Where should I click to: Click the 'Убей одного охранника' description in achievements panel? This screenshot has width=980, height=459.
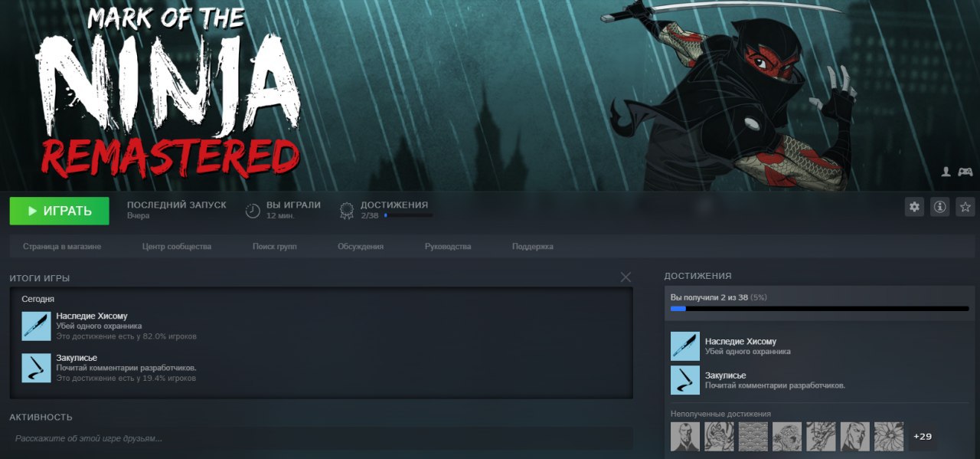(748, 352)
